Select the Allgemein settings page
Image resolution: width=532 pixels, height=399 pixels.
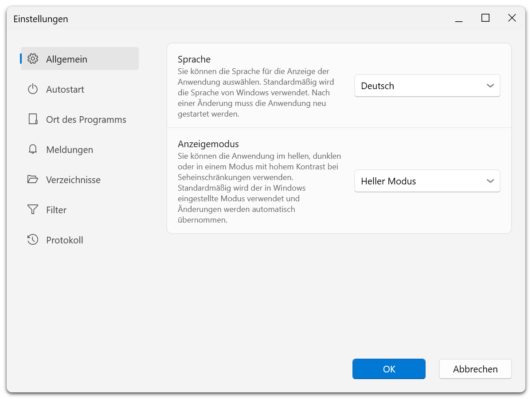click(x=80, y=59)
